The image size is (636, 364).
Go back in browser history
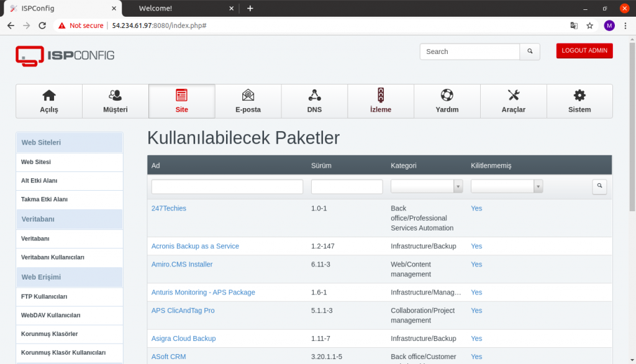(x=11, y=25)
